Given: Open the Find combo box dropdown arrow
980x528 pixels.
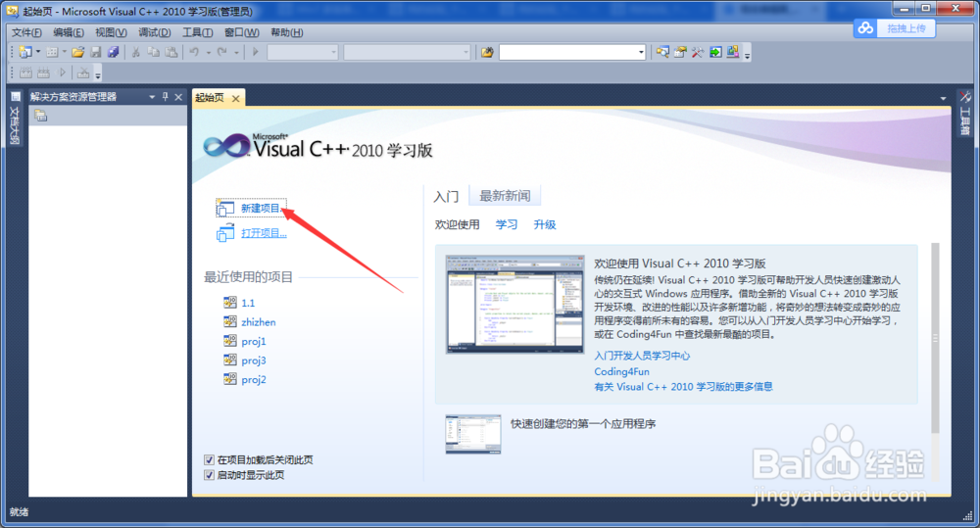Looking at the screenshot, I should tap(641, 53).
